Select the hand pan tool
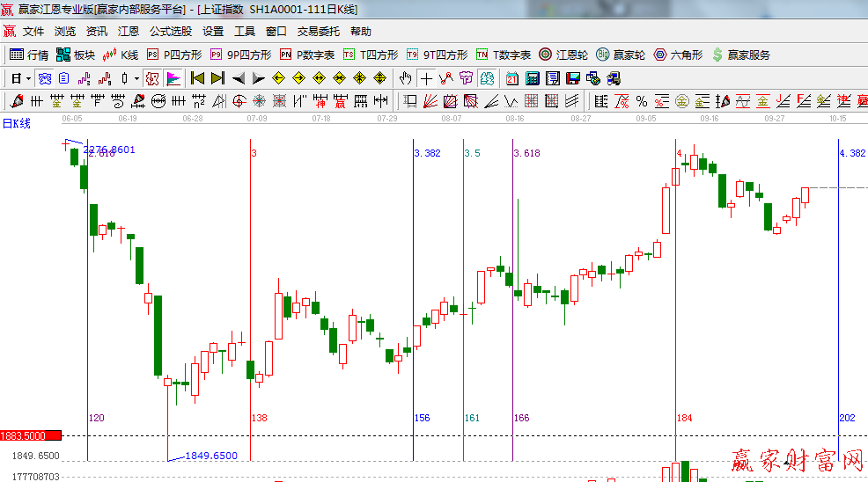Viewport: 868px width, 482px height. 405,78
